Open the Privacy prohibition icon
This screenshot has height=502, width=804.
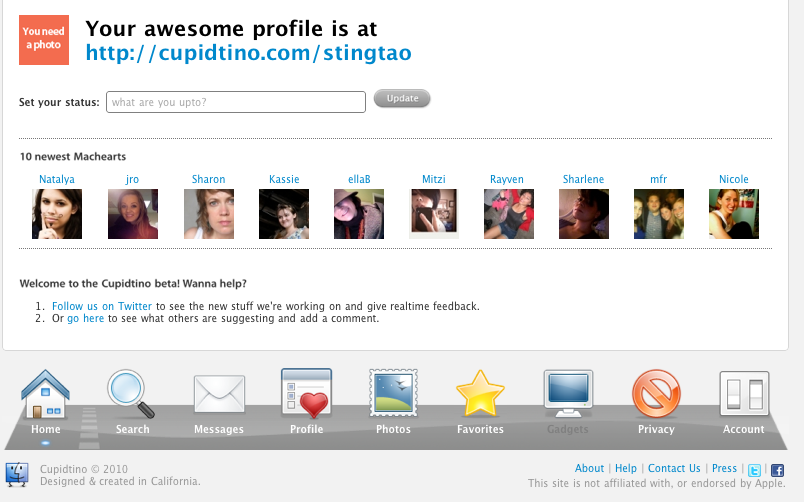click(x=656, y=393)
